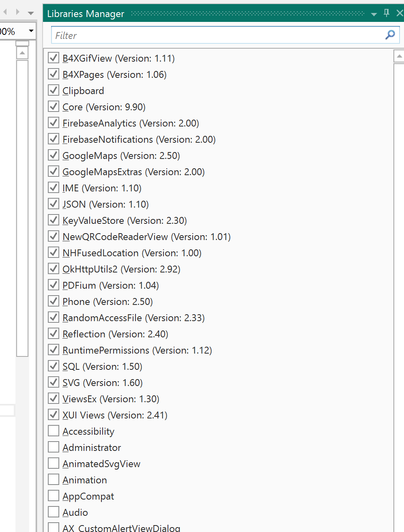The image size is (404, 532).
Task: Uncheck the OkHttpUtils2 library checkbox
Action: pyautogui.click(x=54, y=269)
